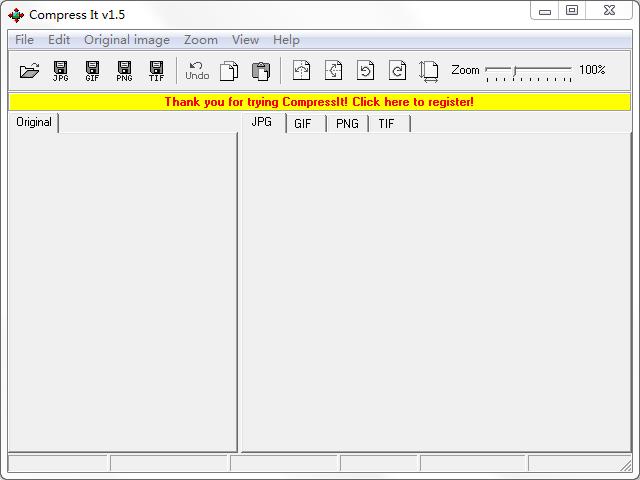Click the Open file folder icon
This screenshot has width=640, height=480.
(x=29, y=71)
